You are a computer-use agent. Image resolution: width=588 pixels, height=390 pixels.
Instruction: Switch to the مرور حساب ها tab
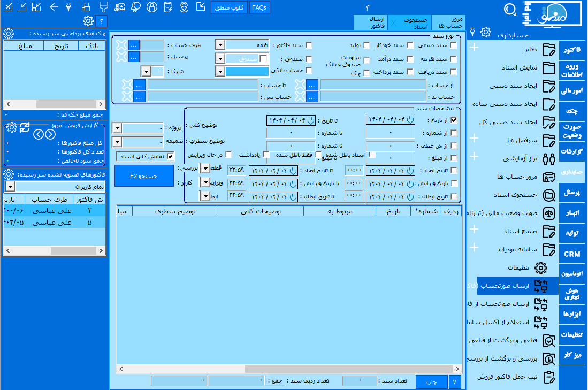pyautogui.click(x=448, y=22)
